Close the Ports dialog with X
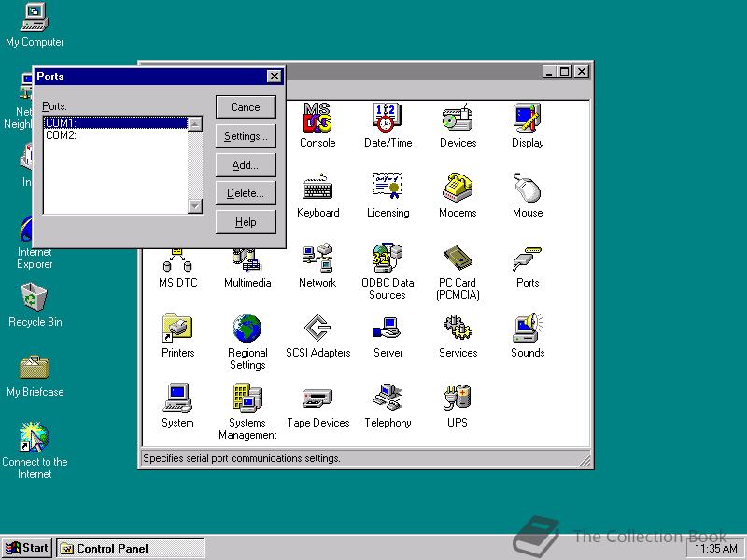 274,77
